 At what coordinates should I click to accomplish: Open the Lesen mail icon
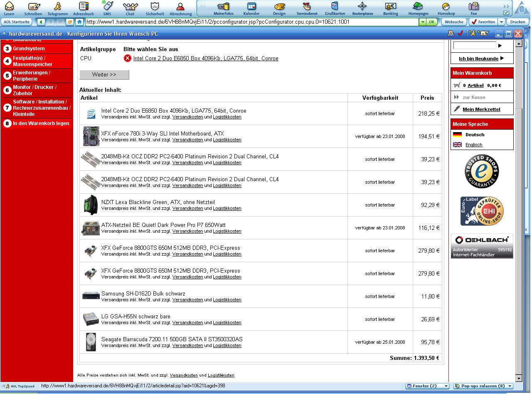pos(9,8)
